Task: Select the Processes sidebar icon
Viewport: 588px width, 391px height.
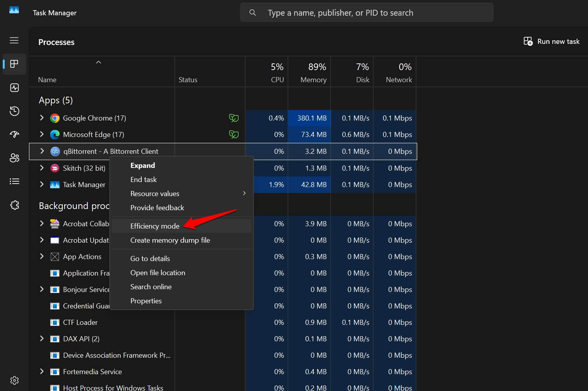Action: click(14, 64)
